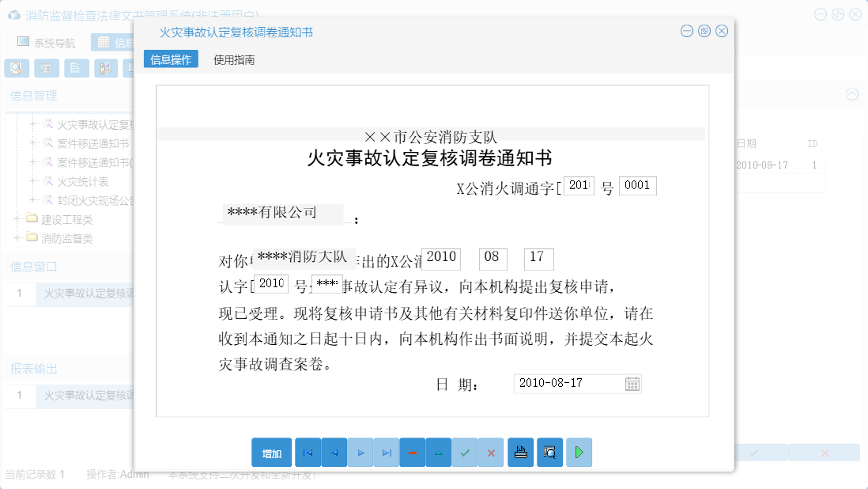
Task: Confirm changes with green checkmark icon
Action: tap(465, 453)
